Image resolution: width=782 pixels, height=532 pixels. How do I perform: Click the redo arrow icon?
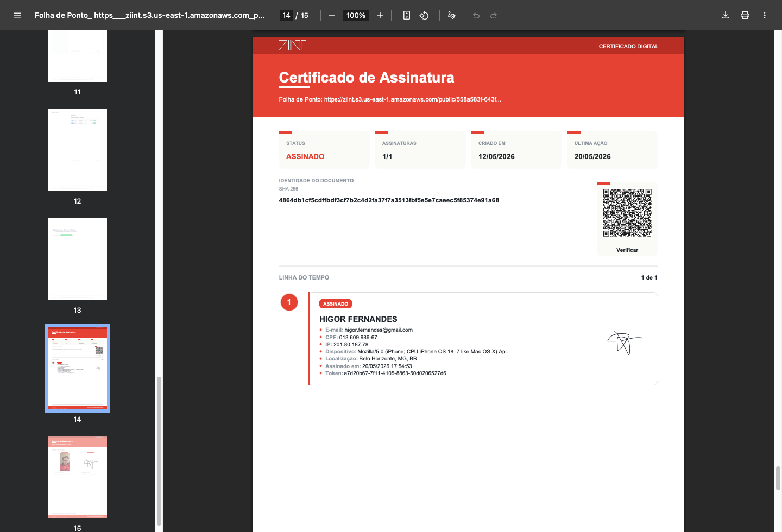494,15
